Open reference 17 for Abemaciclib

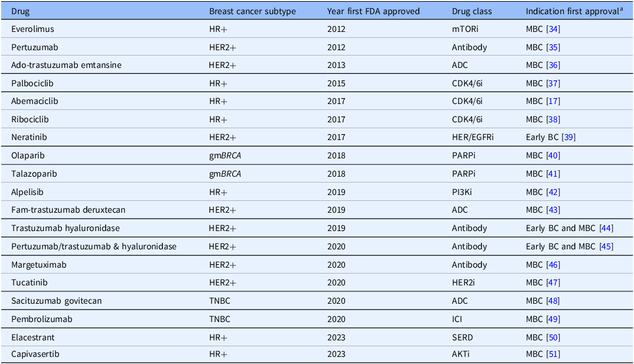point(553,101)
